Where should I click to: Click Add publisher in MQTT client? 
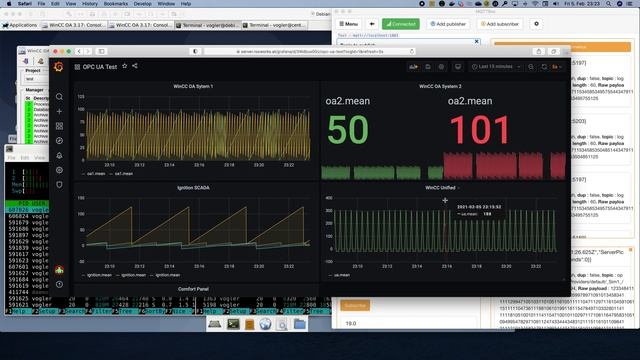coord(448,24)
